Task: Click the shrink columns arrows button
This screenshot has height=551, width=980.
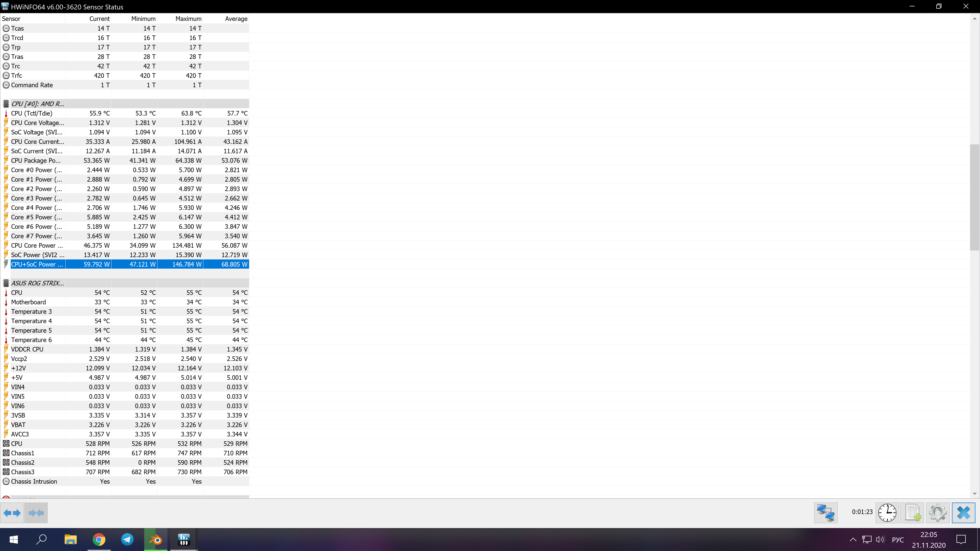Action: pos(36,512)
